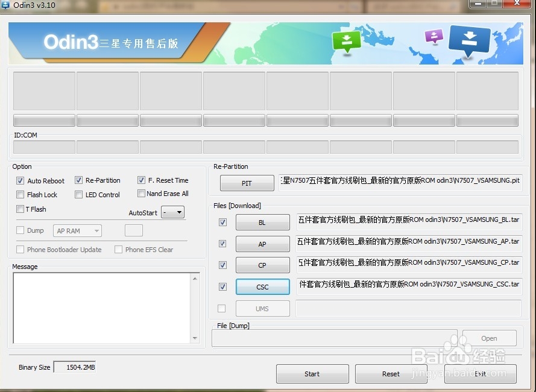Open the AutoStart dropdown
Viewport: 536px width, 392px height.
pyautogui.click(x=172, y=212)
